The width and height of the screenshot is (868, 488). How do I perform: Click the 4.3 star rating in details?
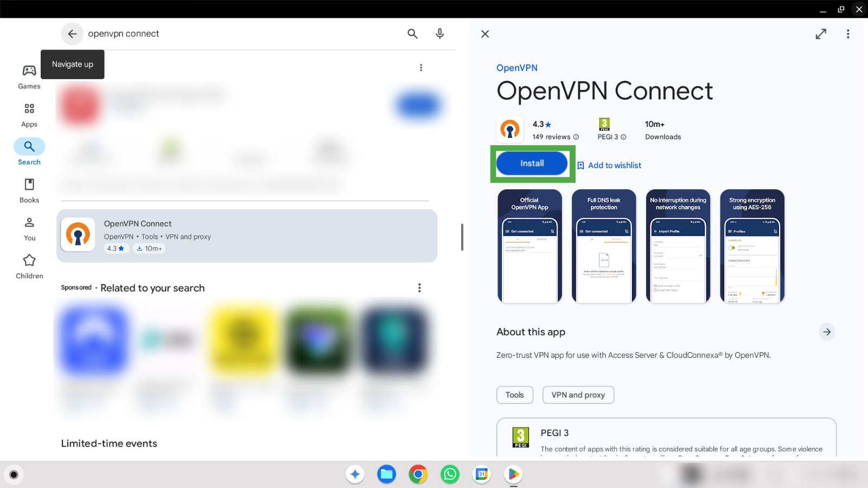pos(542,124)
